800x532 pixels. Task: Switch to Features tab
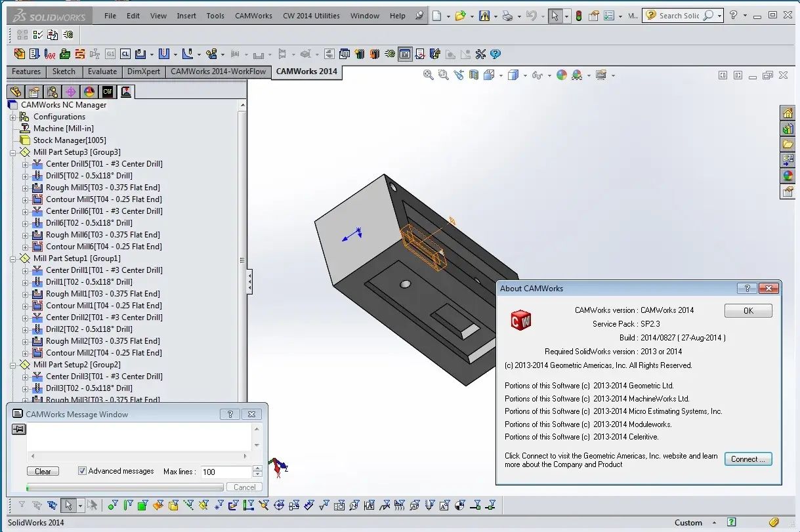click(x=26, y=72)
